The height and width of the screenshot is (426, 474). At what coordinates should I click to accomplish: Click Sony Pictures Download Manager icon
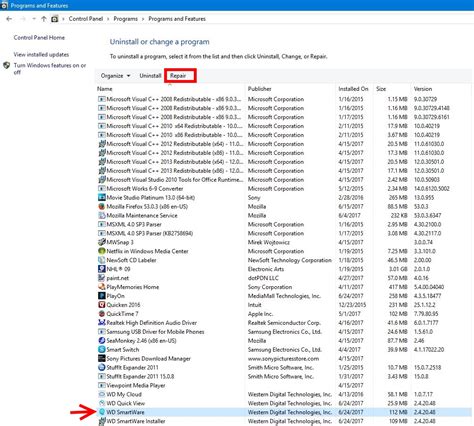102,359
